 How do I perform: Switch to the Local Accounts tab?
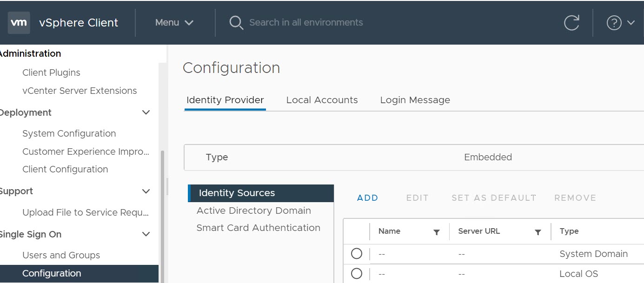tap(322, 100)
